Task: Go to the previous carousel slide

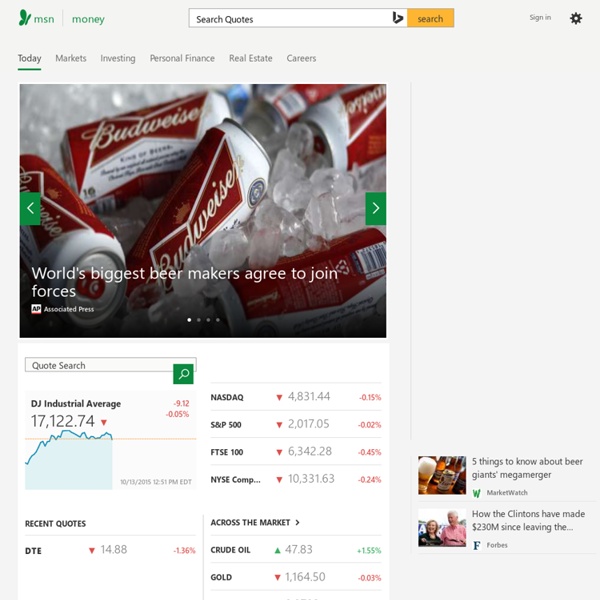Action: (x=30, y=209)
